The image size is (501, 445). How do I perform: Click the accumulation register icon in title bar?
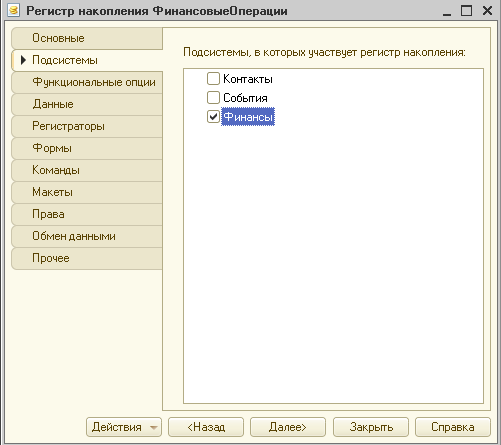pos(14,10)
